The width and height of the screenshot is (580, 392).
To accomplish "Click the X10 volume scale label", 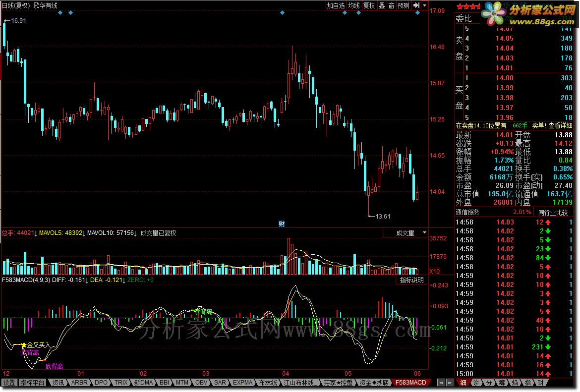I will click(434, 271).
